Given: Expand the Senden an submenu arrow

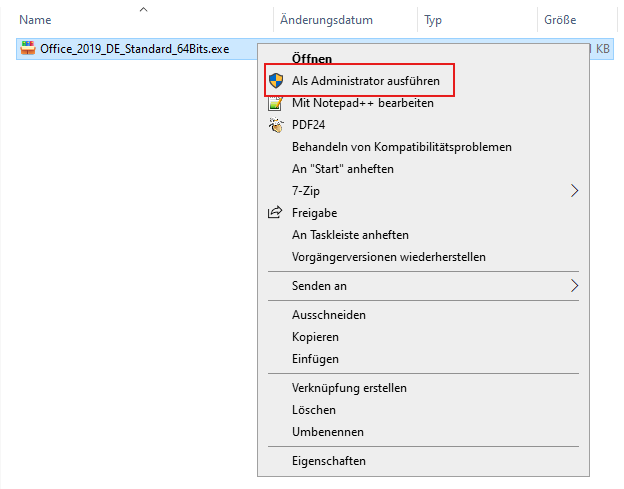Looking at the screenshot, I should (x=574, y=286).
